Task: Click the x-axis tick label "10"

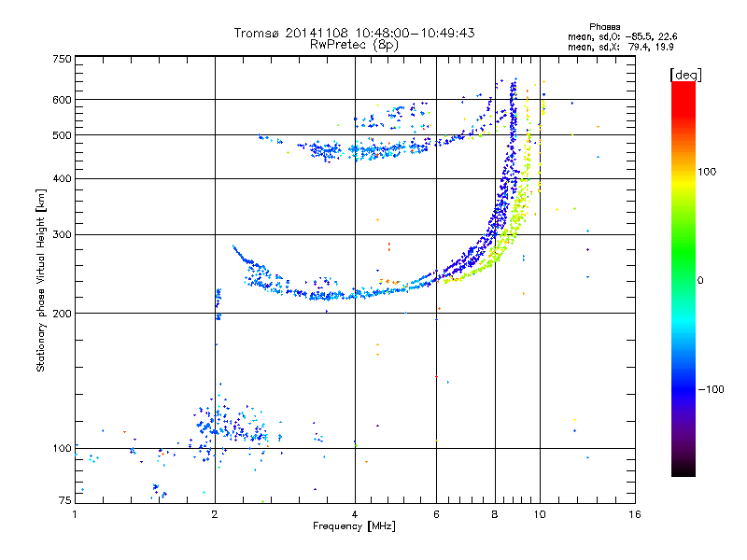Action: [540, 514]
